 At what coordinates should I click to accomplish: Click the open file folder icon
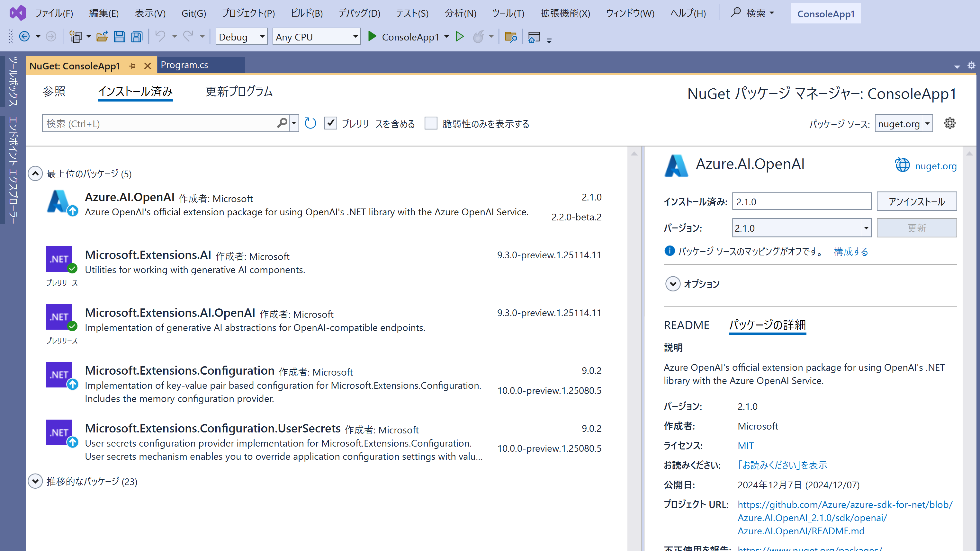coord(102,37)
